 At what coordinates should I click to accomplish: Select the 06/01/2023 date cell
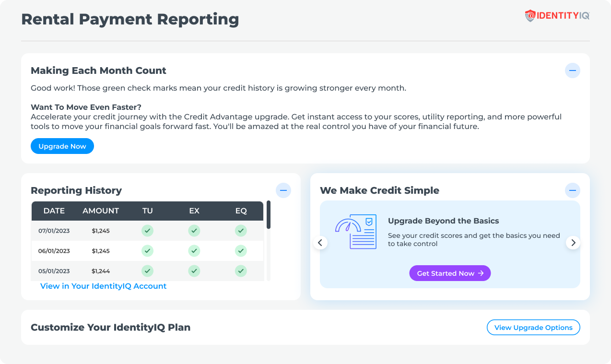(54, 251)
